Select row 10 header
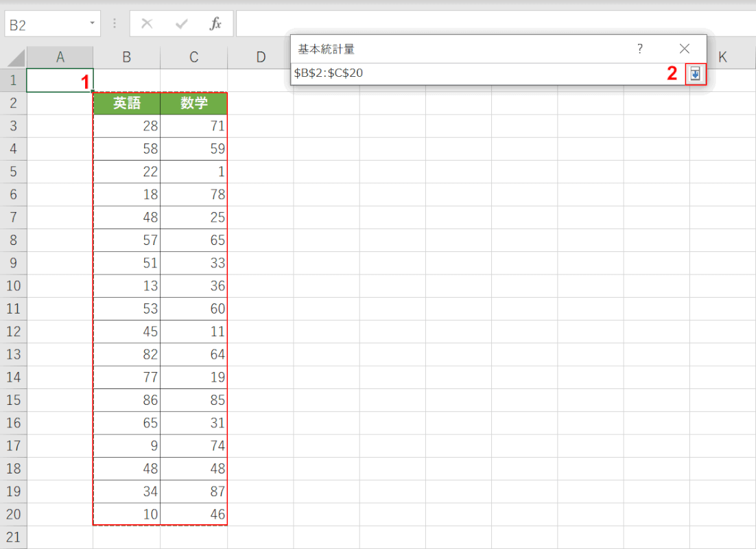Viewport: 756px width, 549px height. click(x=14, y=285)
